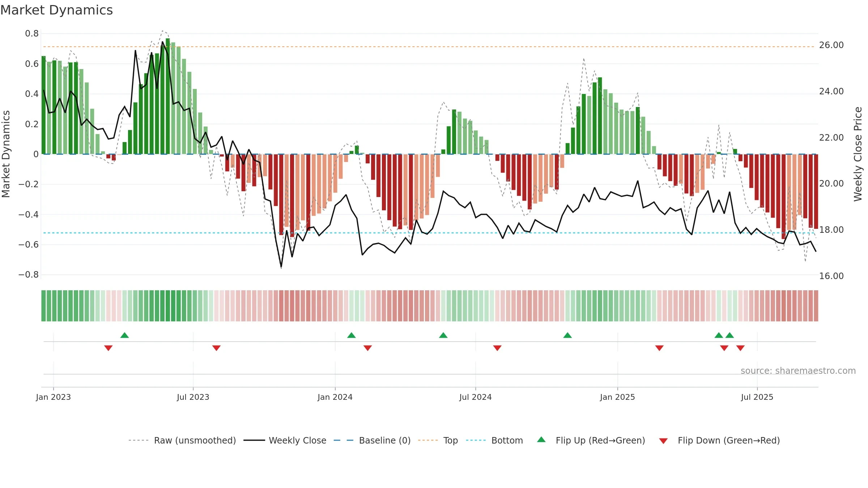Select the first flip-up marker after Jan 2023
The image size is (868, 488).
(124, 335)
